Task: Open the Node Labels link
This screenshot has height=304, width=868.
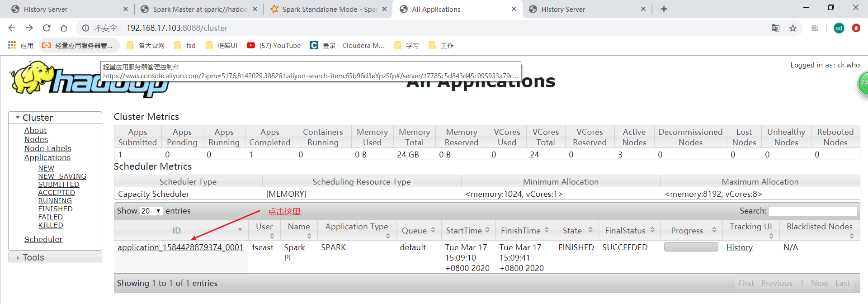Action: 47,148
